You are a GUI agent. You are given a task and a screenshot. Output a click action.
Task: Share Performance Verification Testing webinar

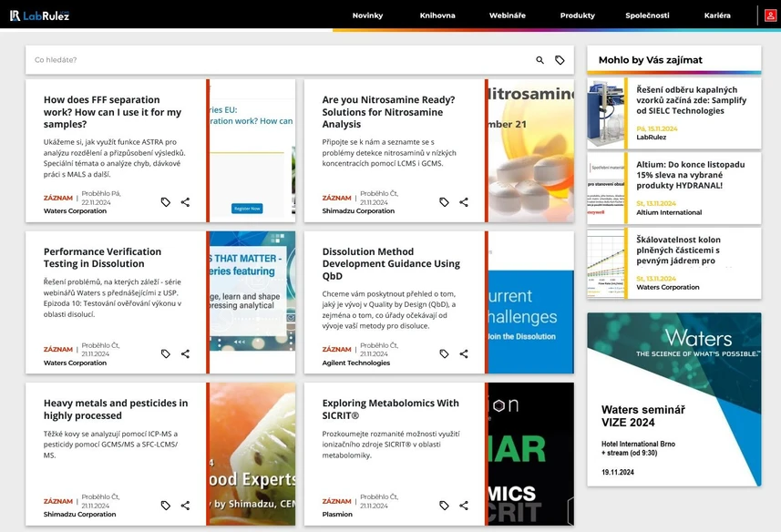(185, 353)
